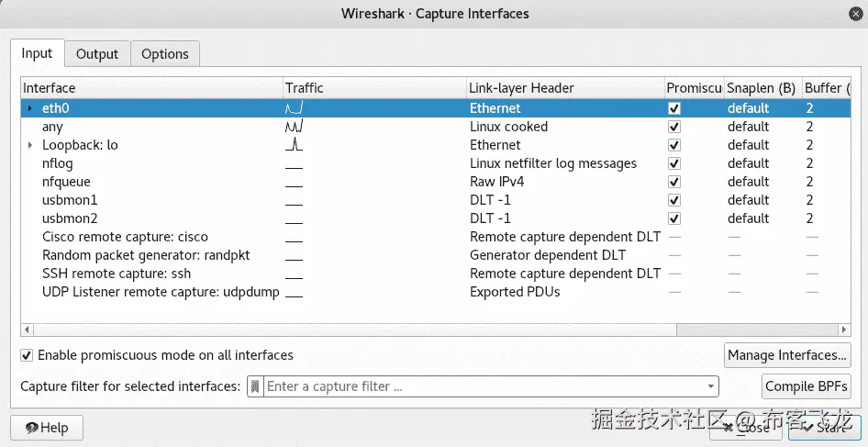Switch to the Output tab
Image resolution: width=868 pixels, height=447 pixels.
click(x=97, y=54)
